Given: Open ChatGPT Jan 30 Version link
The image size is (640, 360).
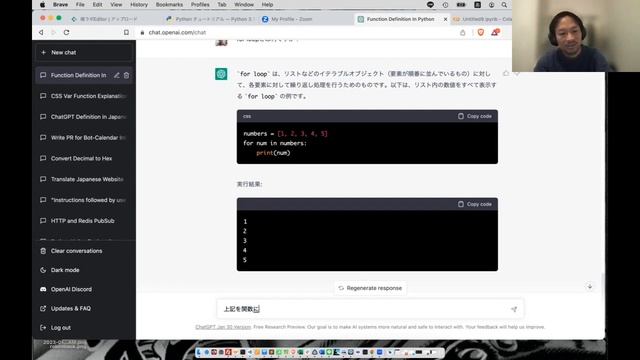Looking at the screenshot, I should pos(223,327).
